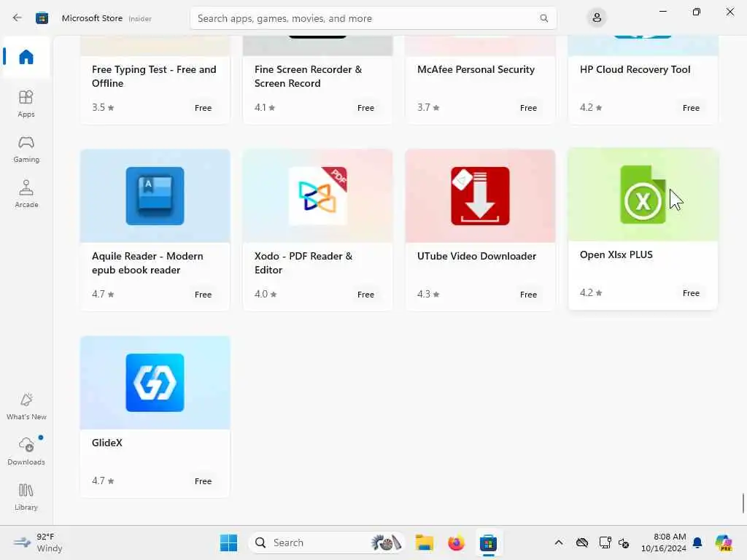Open the Library section
This screenshot has width=747, height=560.
pyautogui.click(x=26, y=497)
